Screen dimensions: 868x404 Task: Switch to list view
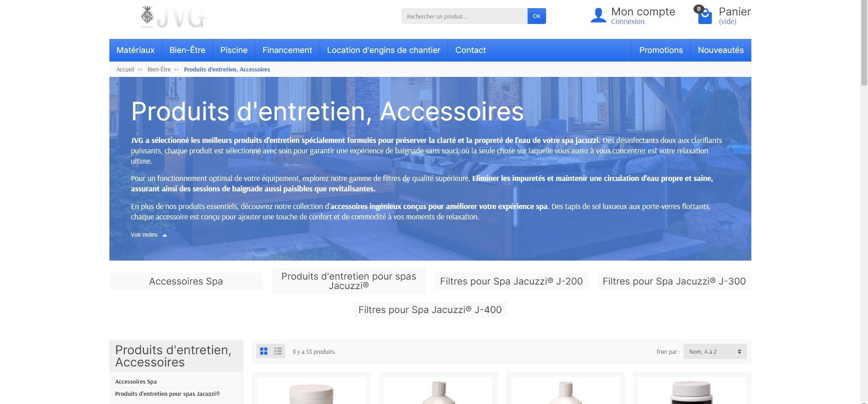pos(278,352)
